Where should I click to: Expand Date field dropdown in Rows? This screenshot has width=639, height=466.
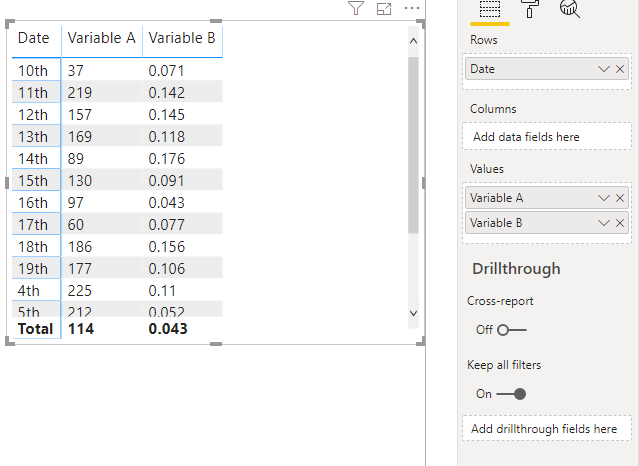click(604, 69)
